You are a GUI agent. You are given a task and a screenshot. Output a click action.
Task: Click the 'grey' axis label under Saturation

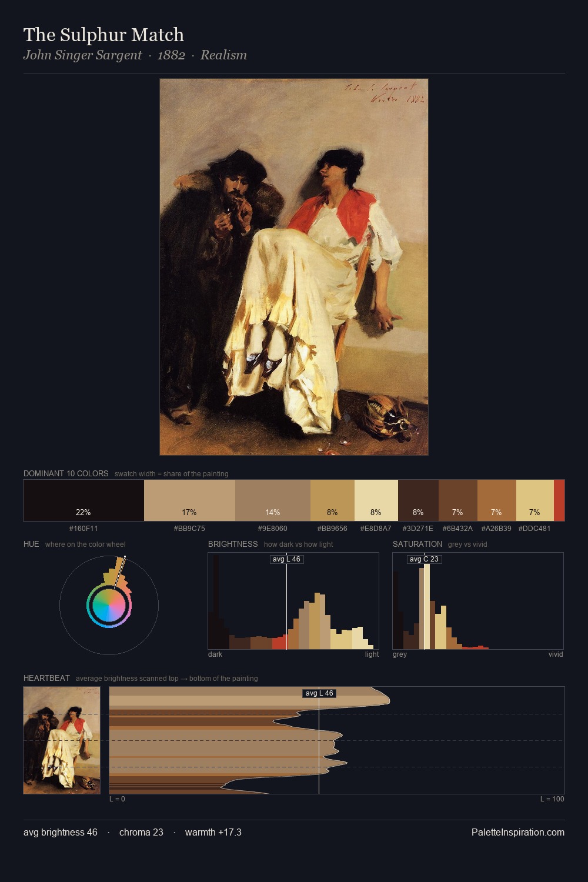click(x=400, y=654)
